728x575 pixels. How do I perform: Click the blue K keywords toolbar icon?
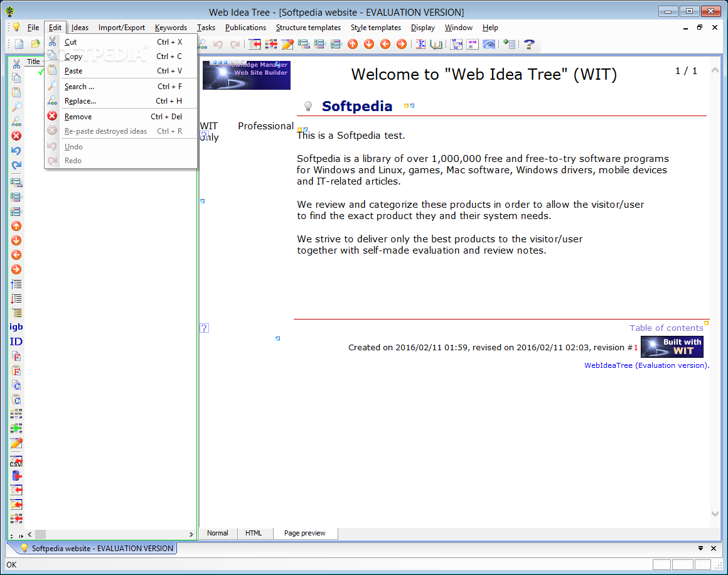[x=420, y=44]
